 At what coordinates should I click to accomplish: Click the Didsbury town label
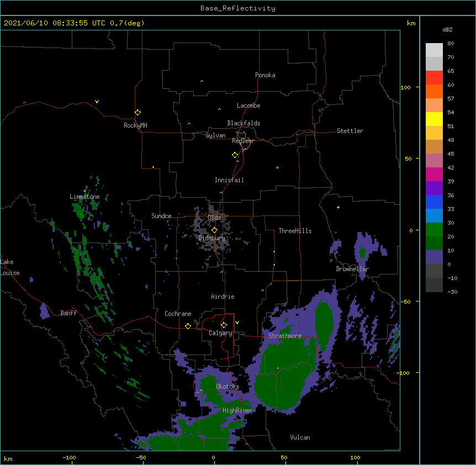212,238
